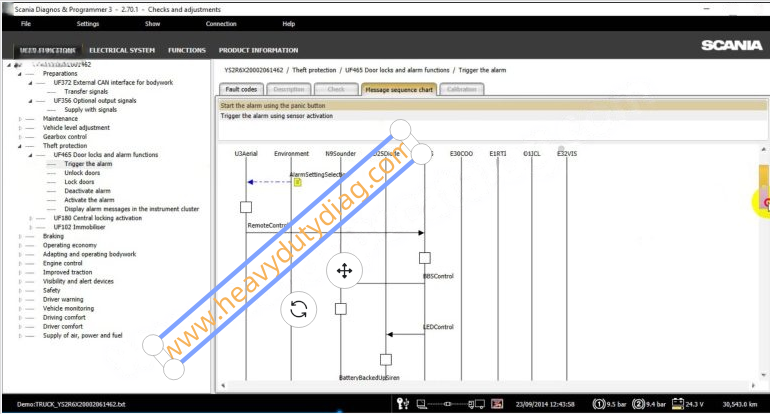Select Lock doors in the tree
The height and width of the screenshot is (414, 770).
(x=79, y=182)
